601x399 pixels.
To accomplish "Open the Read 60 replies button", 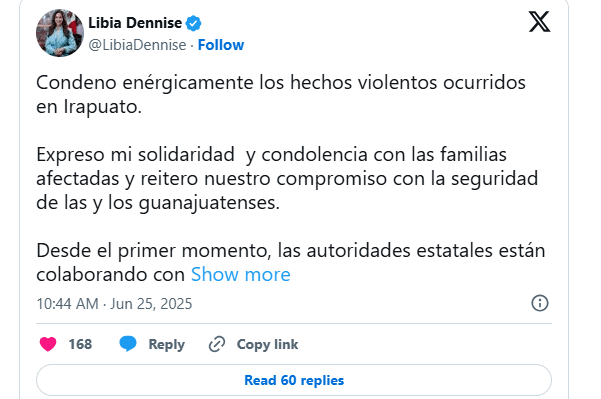I will (294, 380).
